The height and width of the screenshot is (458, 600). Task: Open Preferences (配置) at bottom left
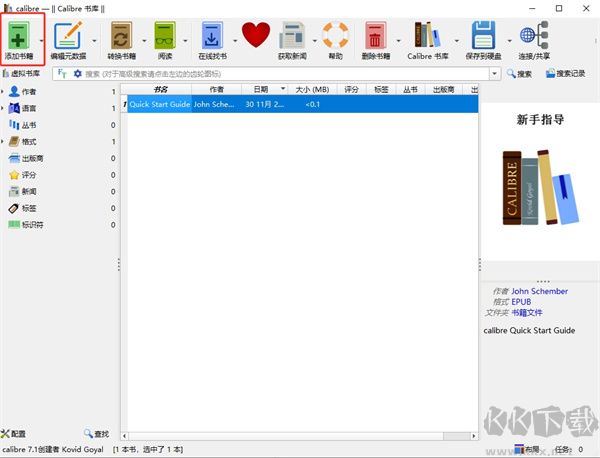point(13,434)
